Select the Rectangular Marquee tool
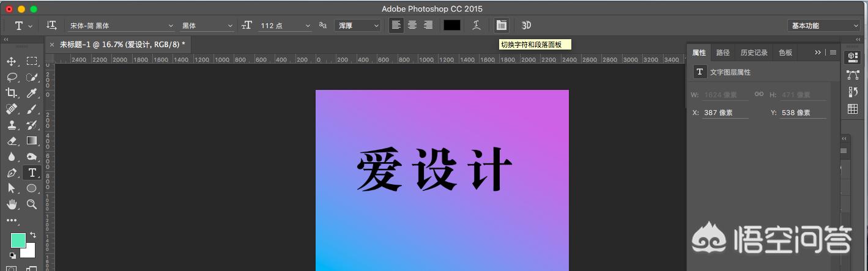 coord(32,61)
